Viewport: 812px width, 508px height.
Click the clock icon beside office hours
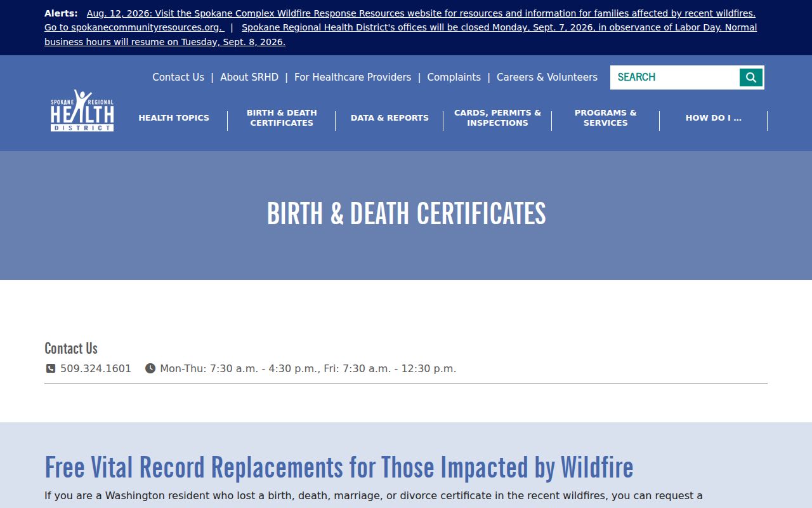(x=150, y=368)
